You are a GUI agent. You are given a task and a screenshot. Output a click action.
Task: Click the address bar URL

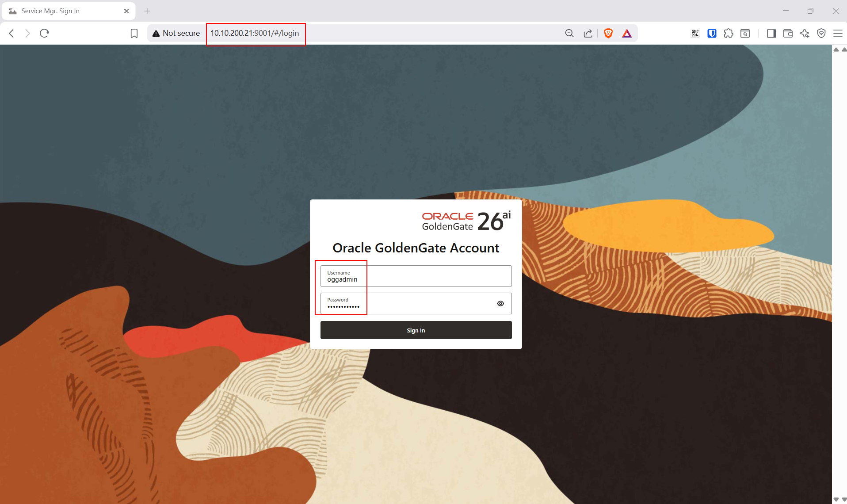255,33
